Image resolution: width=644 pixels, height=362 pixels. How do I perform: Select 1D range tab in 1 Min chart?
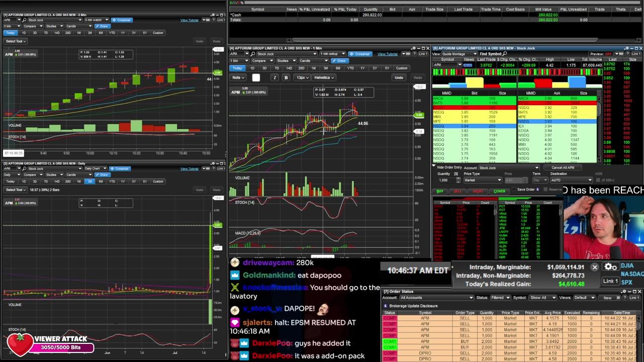[253, 68]
